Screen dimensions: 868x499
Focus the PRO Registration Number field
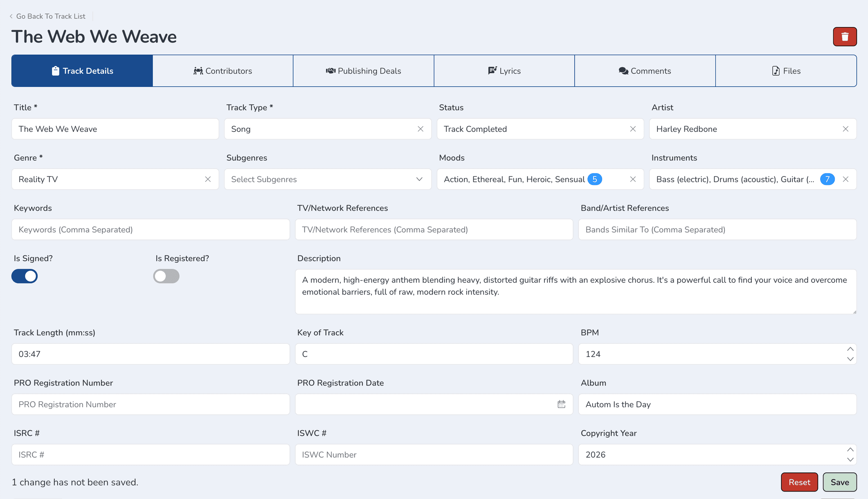151,404
